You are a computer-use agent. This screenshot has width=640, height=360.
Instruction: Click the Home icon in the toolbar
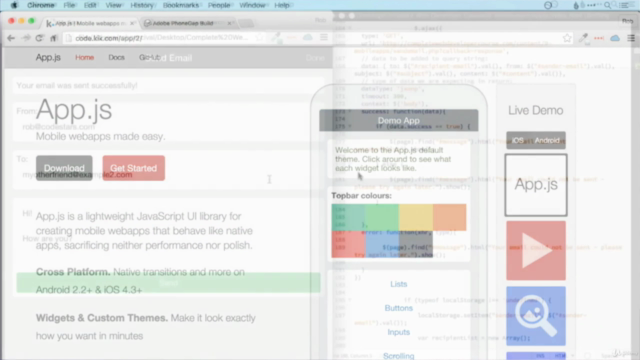point(53,38)
